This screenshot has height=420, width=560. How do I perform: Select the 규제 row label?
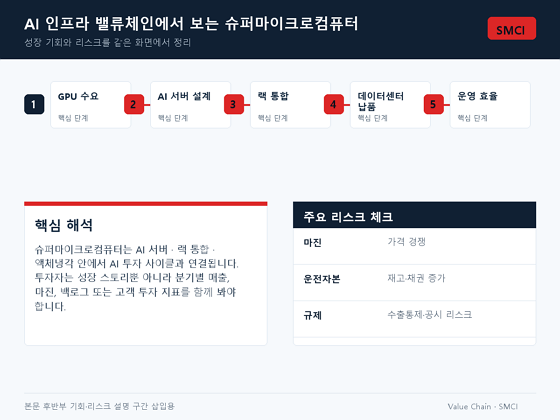pyautogui.click(x=312, y=315)
